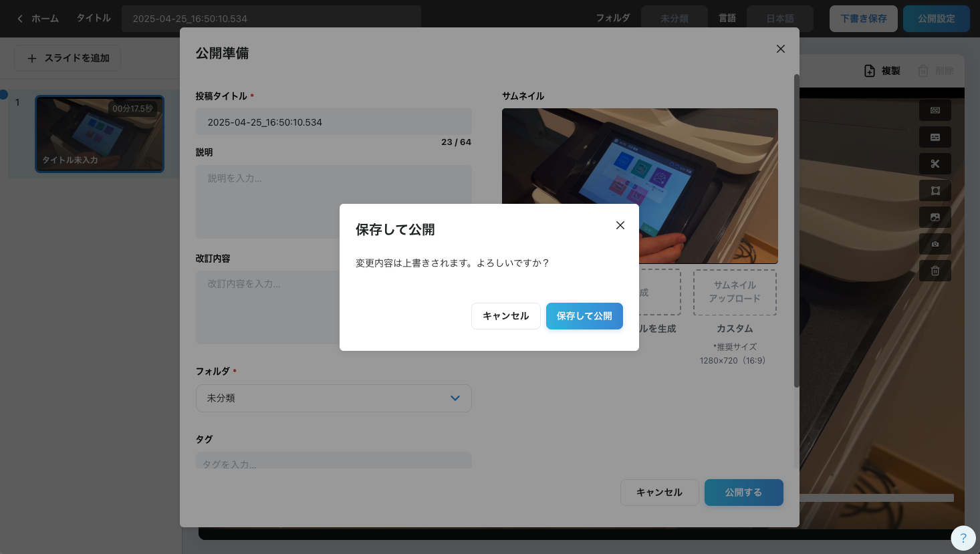980x554 pixels.
Task: Click the 保存して公開 confirmation heading
Action: pos(395,230)
